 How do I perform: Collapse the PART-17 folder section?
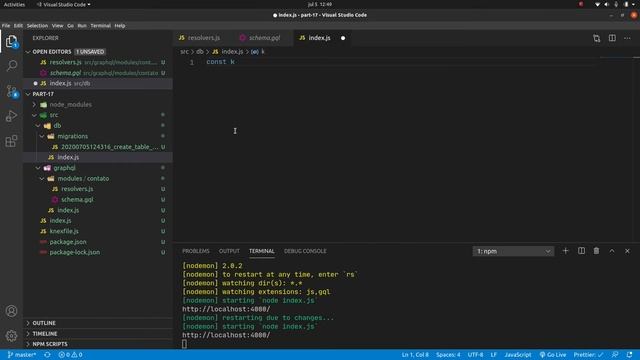[x=28, y=94]
